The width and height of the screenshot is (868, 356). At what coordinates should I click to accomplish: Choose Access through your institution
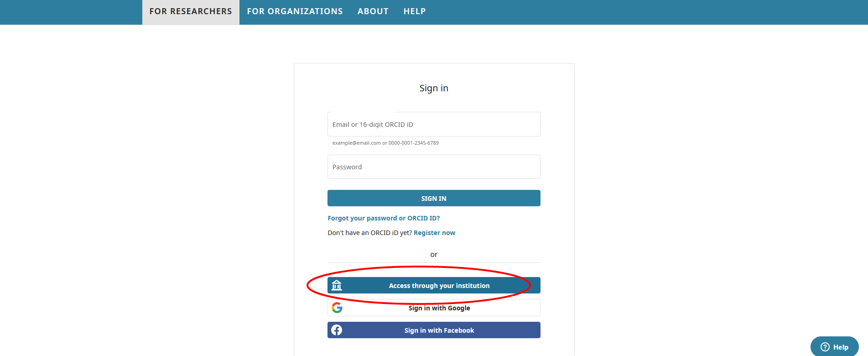click(434, 285)
